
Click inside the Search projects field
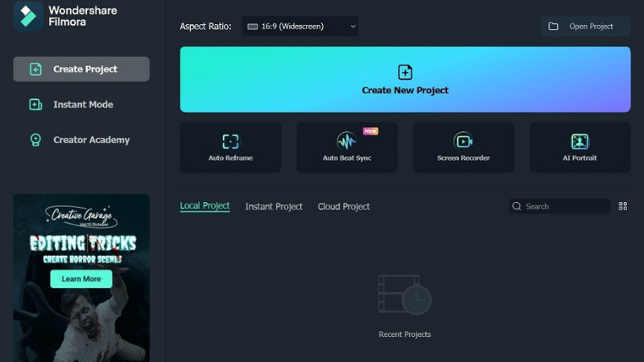coord(563,207)
